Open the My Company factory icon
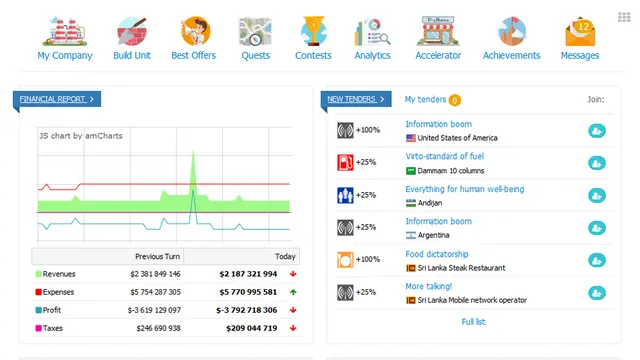640x360 pixels. (64, 31)
